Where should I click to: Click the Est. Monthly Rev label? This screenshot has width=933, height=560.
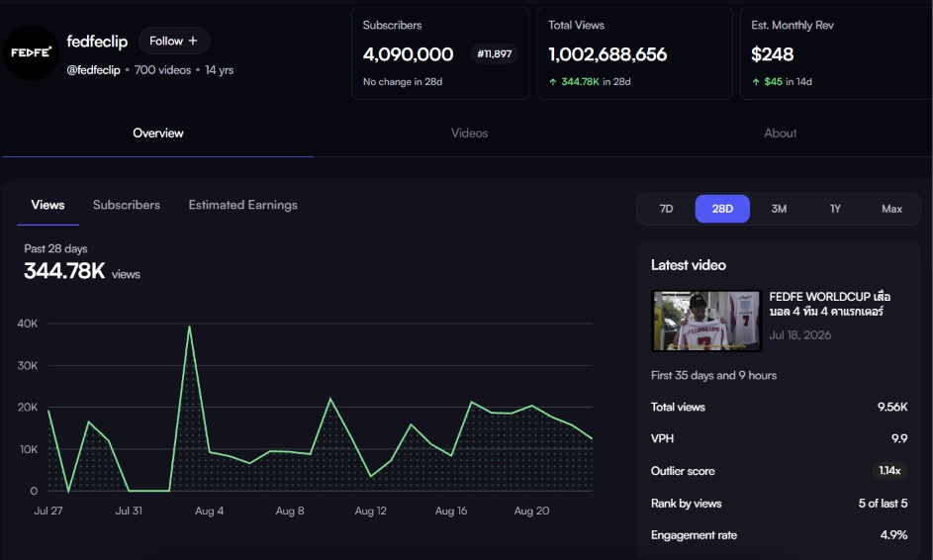click(x=792, y=26)
